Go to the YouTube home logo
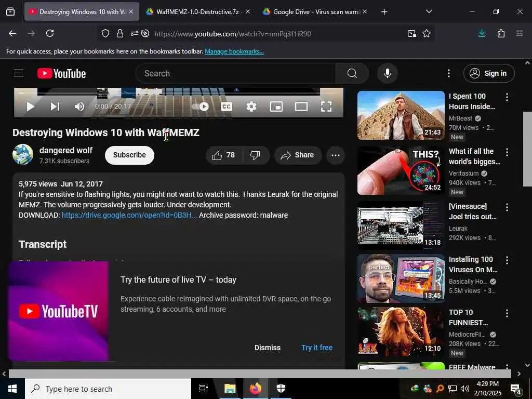Viewport: 532px width, 399px height. click(x=61, y=73)
